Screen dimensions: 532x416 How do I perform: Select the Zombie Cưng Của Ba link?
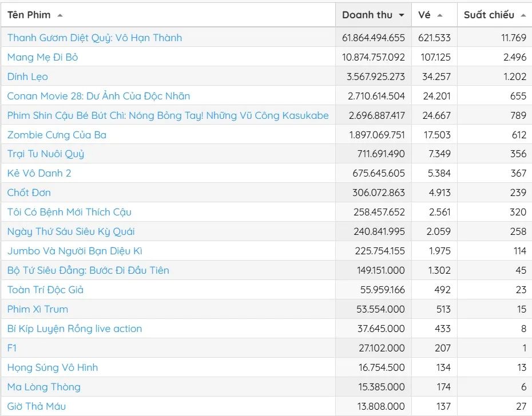point(57,135)
